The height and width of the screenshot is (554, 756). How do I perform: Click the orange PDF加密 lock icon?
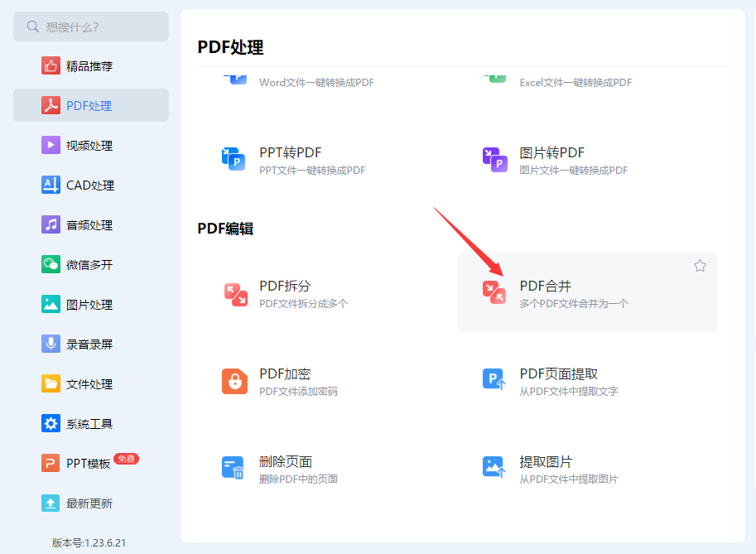(235, 382)
